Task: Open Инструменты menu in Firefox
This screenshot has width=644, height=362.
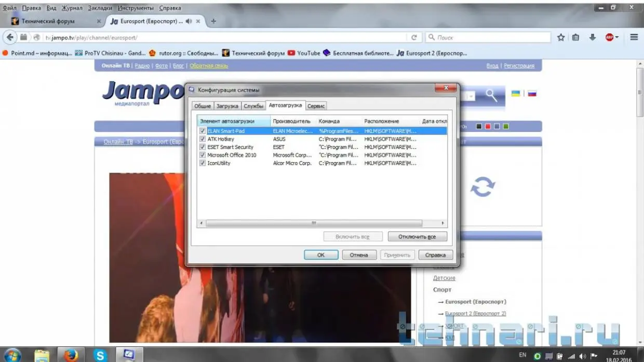Action: pyautogui.click(x=136, y=8)
